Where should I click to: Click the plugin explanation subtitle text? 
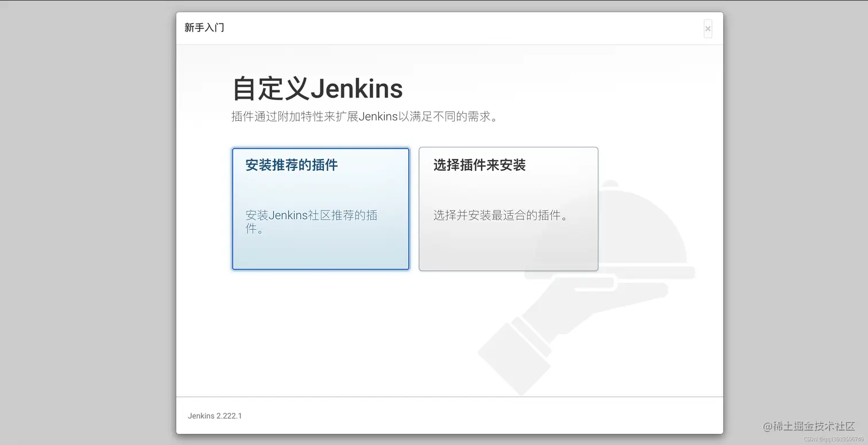click(363, 116)
